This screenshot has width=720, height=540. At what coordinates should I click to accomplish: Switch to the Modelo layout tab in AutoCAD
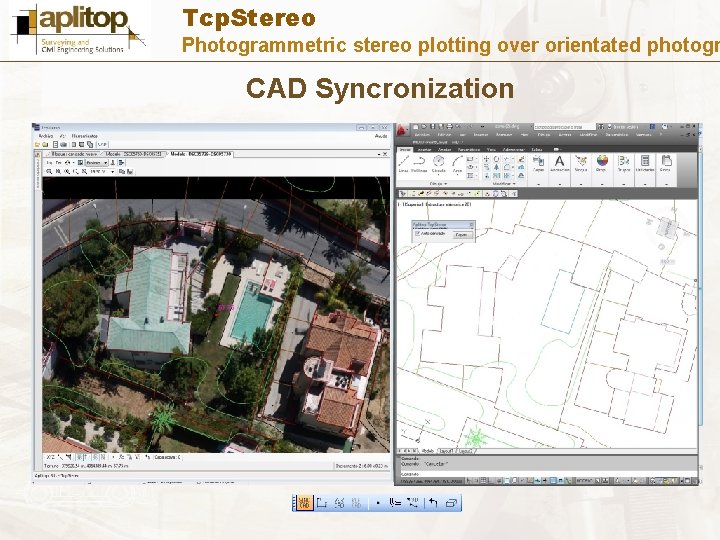tap(428, 451)
